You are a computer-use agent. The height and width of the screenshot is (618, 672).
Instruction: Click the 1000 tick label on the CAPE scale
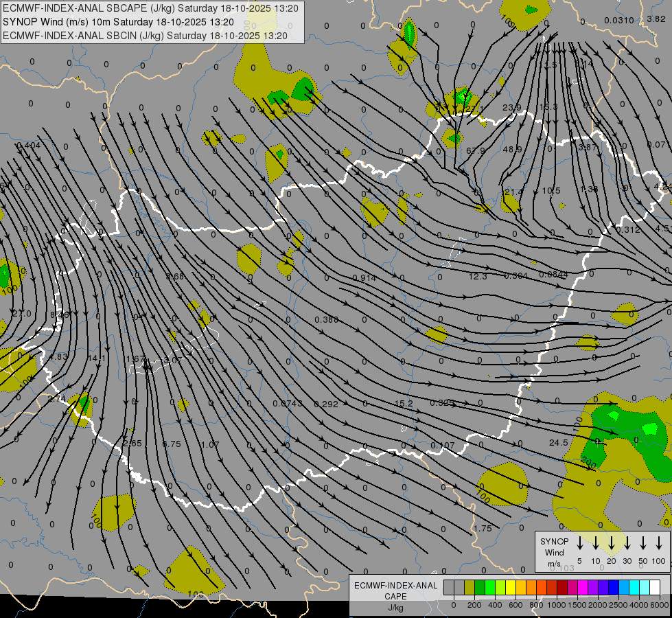(x=556, y=605)
